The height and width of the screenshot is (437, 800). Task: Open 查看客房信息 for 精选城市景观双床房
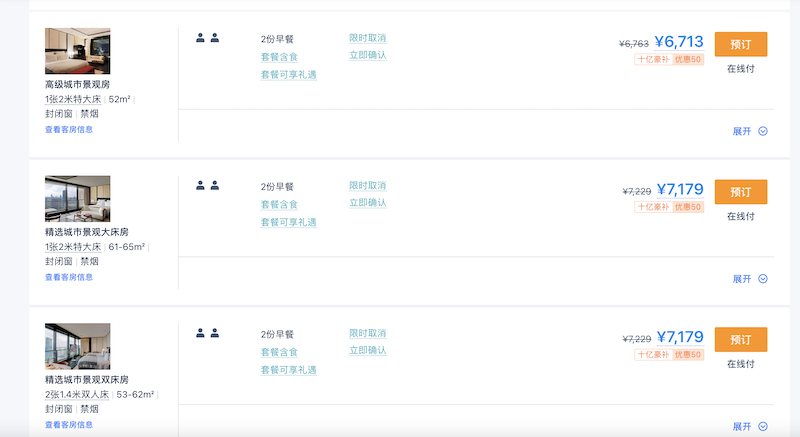pos(69,425)
